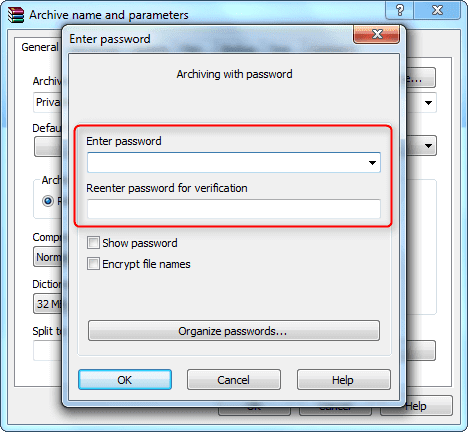Click the OK button in password dialog
Screen dimensions: 468x432
(125, 380)
